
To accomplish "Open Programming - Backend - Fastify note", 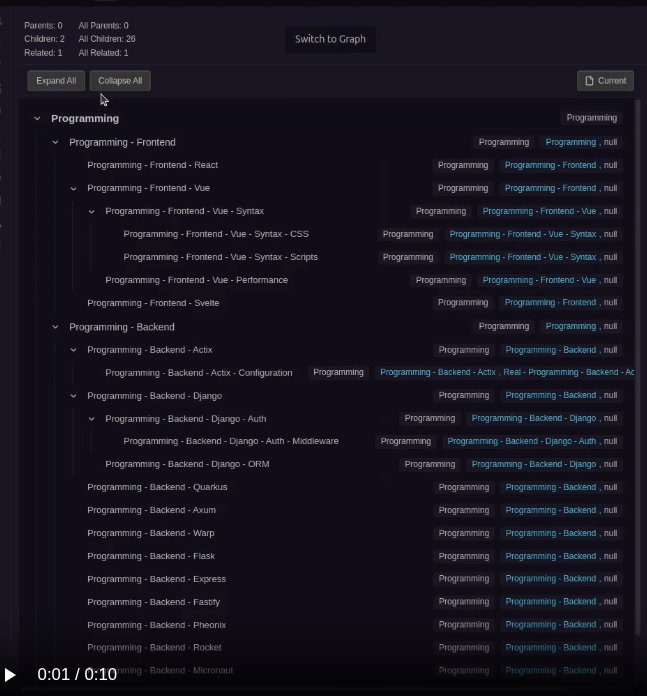I will click(x=154, y=602).
